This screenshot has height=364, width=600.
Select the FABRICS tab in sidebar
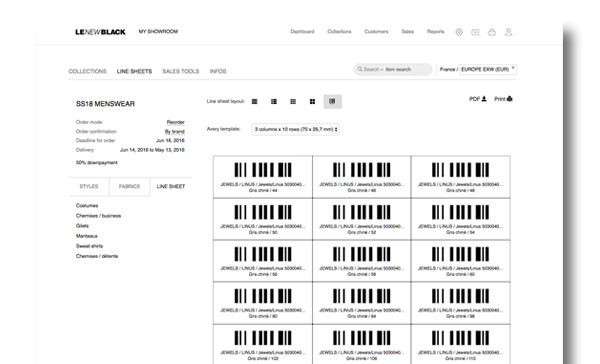pos(129,186)
